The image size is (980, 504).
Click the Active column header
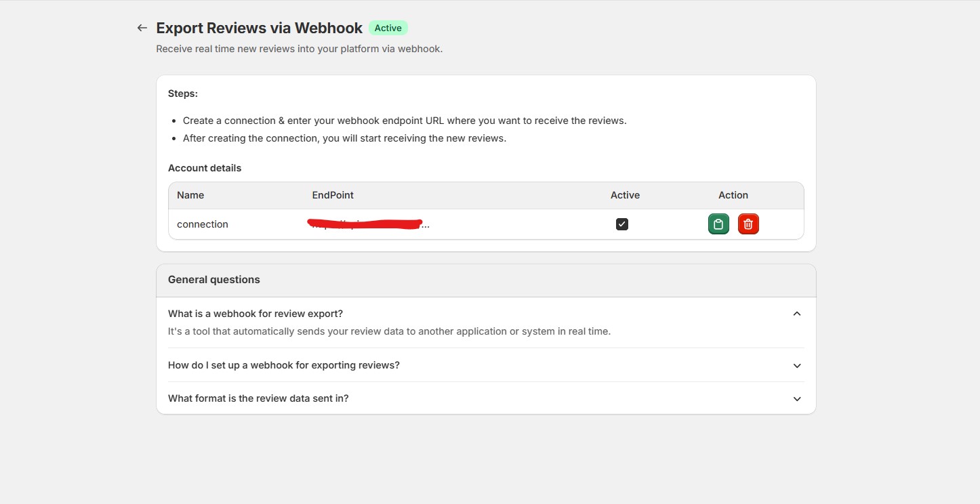[x=625, y=195]
